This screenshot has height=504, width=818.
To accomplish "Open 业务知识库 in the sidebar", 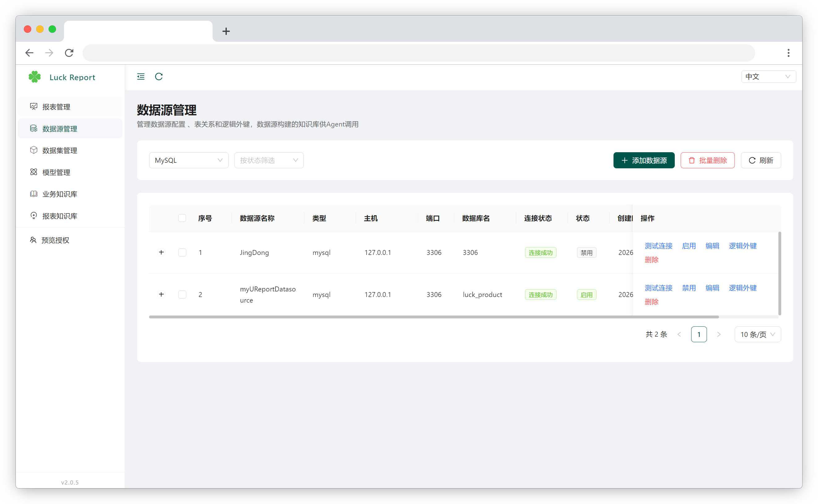I will click(x=70, y=194).
